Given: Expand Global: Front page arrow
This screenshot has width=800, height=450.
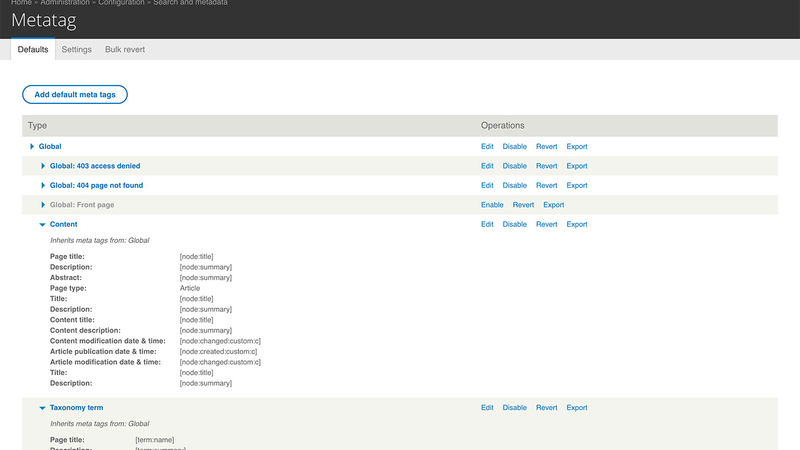Looking at the screenshot, I should point(43,205).
